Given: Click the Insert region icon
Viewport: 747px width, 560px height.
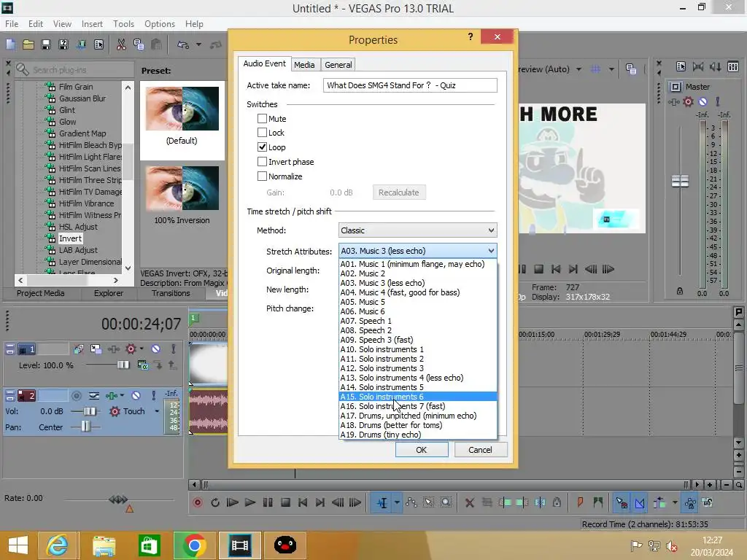Looking at the screenshot, I should coord(598,502).
